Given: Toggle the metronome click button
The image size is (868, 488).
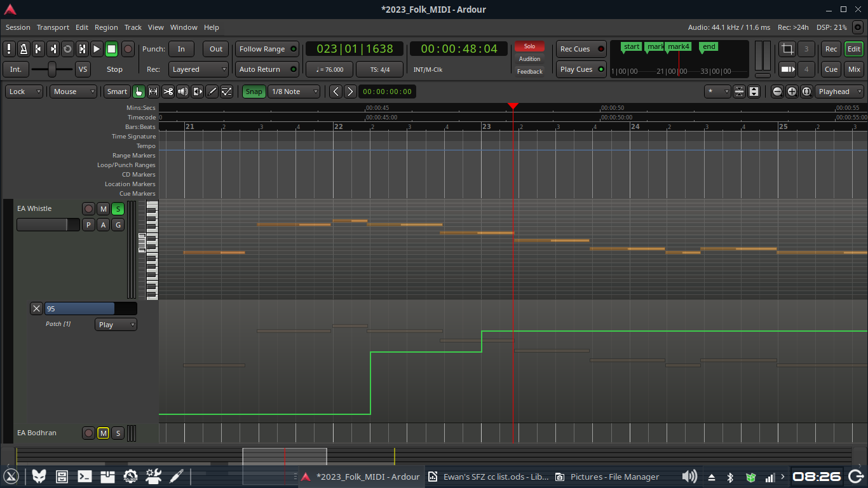Looking at the screenshot, I should click(x=24, y=49).
